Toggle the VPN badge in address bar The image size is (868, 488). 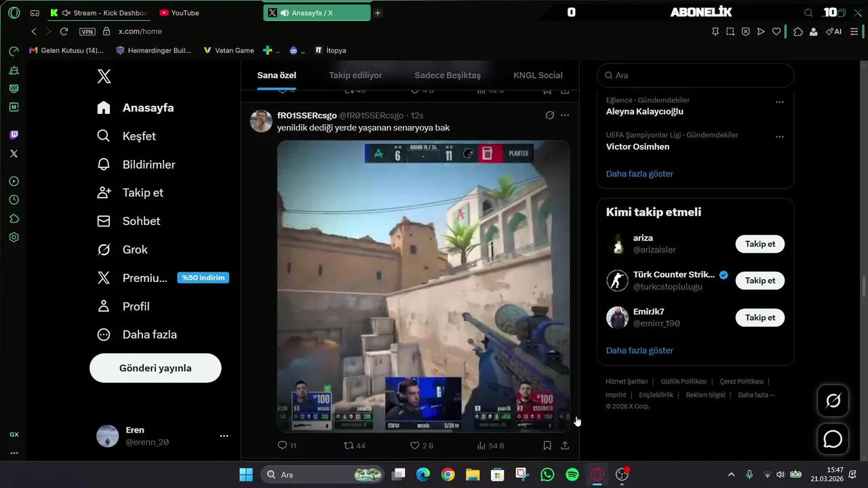click(x=87, y=31)
